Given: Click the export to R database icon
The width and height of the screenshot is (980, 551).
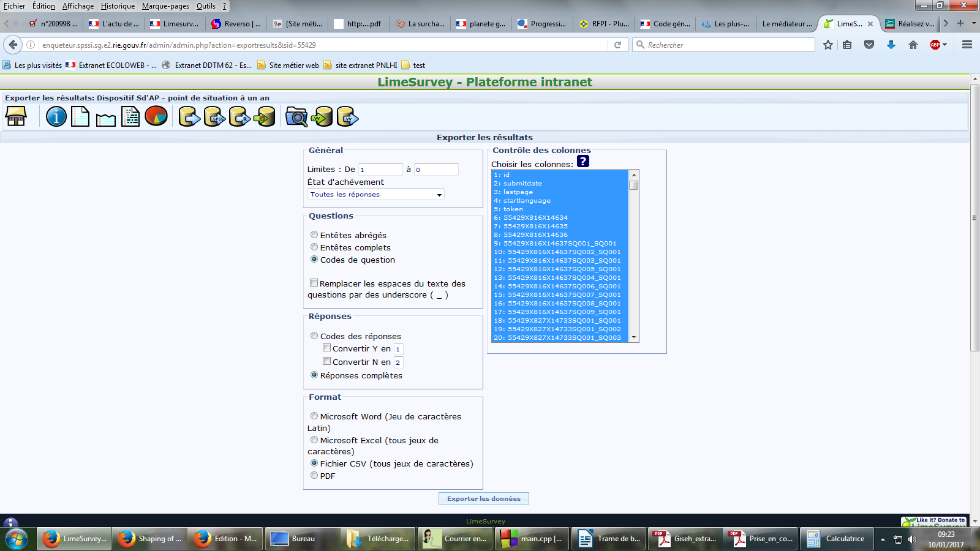Looking at the screenshot, I should (x=239, y=116).
